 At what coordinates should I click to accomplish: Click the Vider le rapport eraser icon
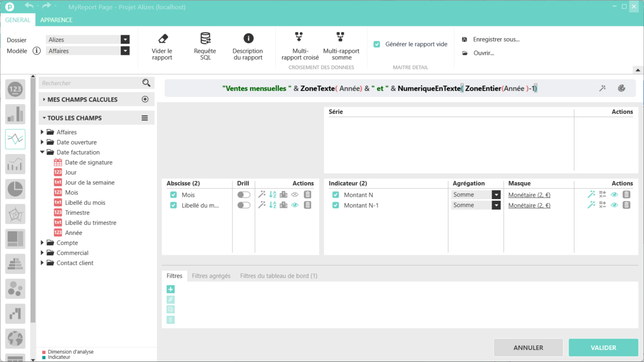[163, 39]
